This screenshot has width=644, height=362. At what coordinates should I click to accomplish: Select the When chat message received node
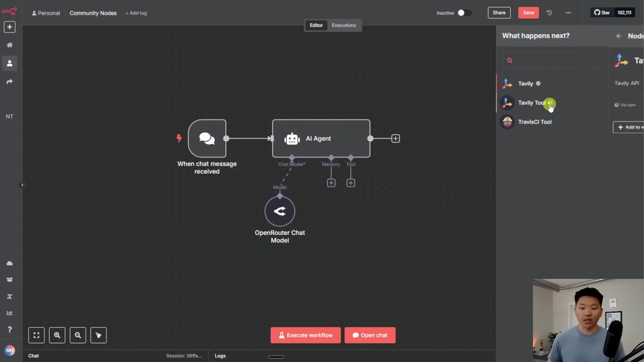pos(207,138)
